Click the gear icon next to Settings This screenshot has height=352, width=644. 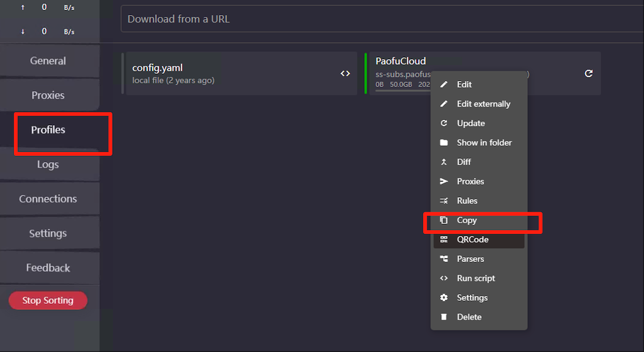tap(444, 298)
